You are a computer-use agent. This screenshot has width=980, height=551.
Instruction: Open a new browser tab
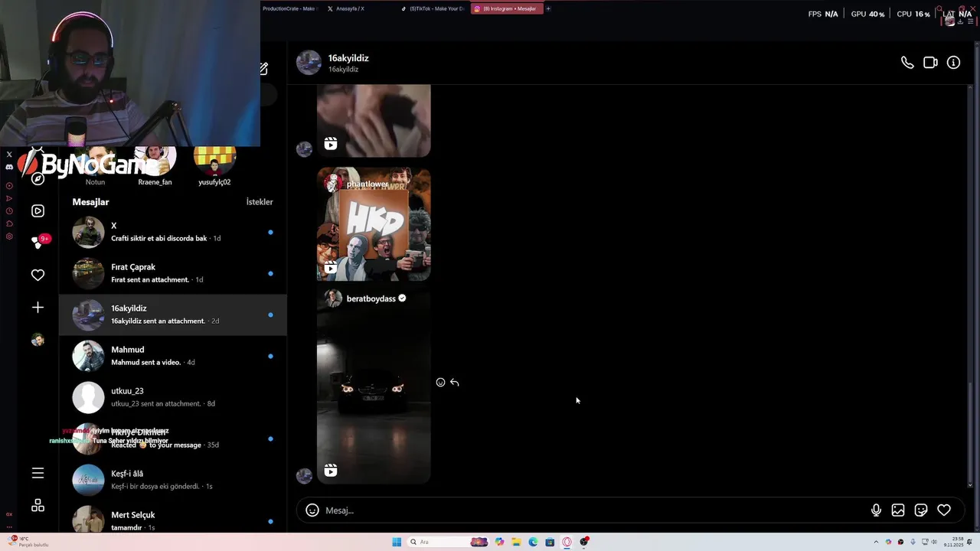click(548, 8)
